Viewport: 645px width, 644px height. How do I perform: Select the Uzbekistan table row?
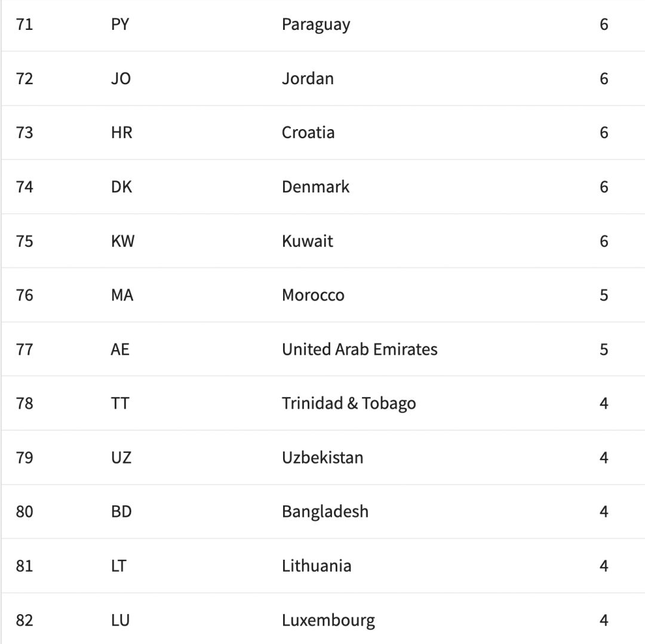(x=323, y=458)
